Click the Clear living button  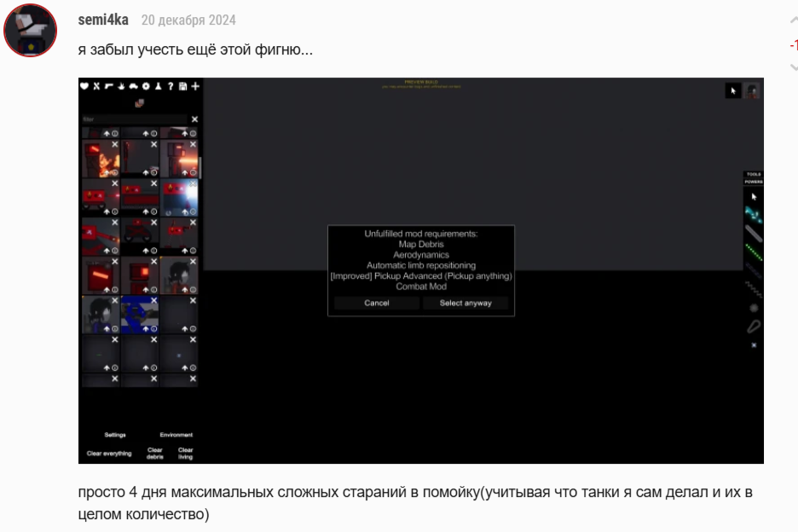point(186,454)
